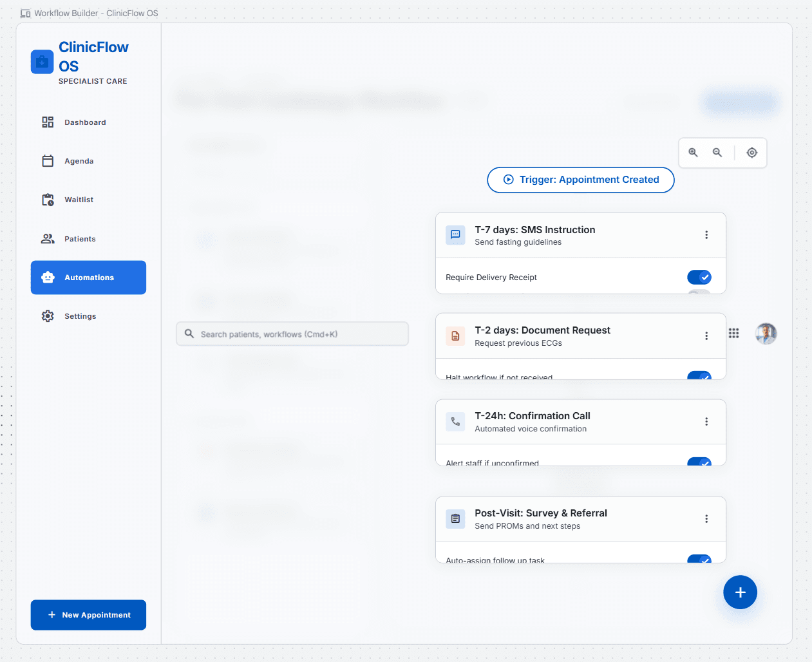Click the Document Request file icon
The height and width of the screenshot is (662, 812).
coord(455,336)
